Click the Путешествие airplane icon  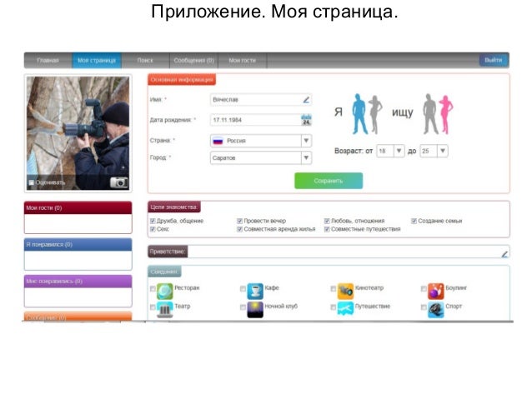pyautogui.click(x=345, y=309)
